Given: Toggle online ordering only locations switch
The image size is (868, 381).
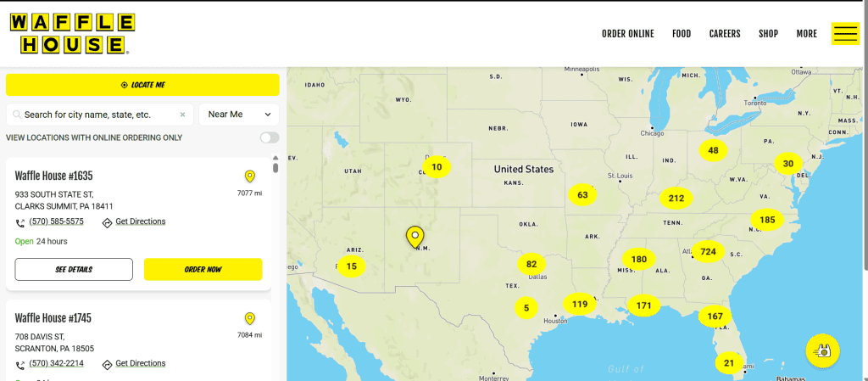Looking at the screenshot, I should tap(269, 137).
